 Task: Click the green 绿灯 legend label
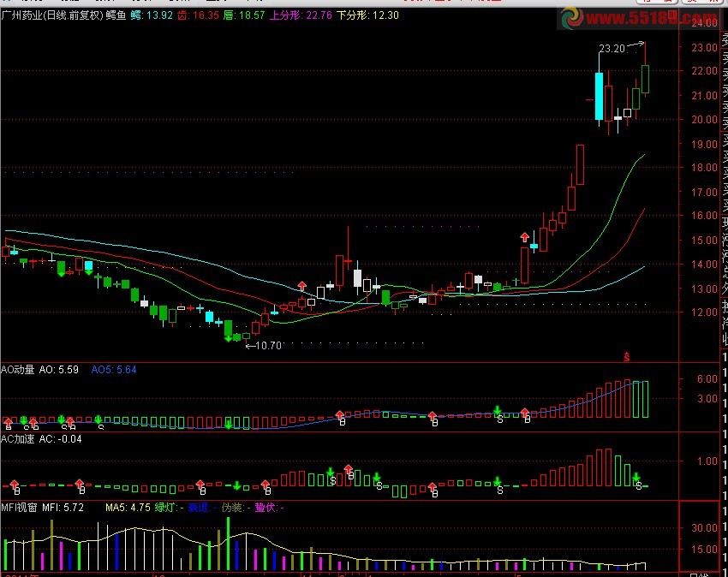click(x=169, y=508)
